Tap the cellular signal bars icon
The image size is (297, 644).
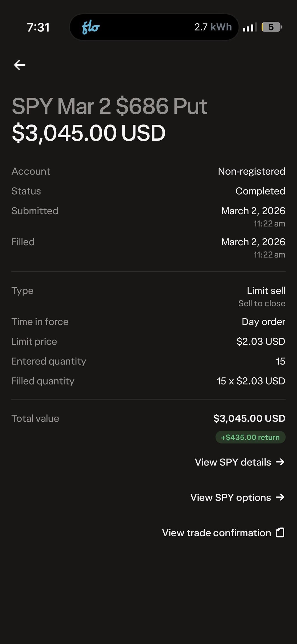(x=250, y=27)
